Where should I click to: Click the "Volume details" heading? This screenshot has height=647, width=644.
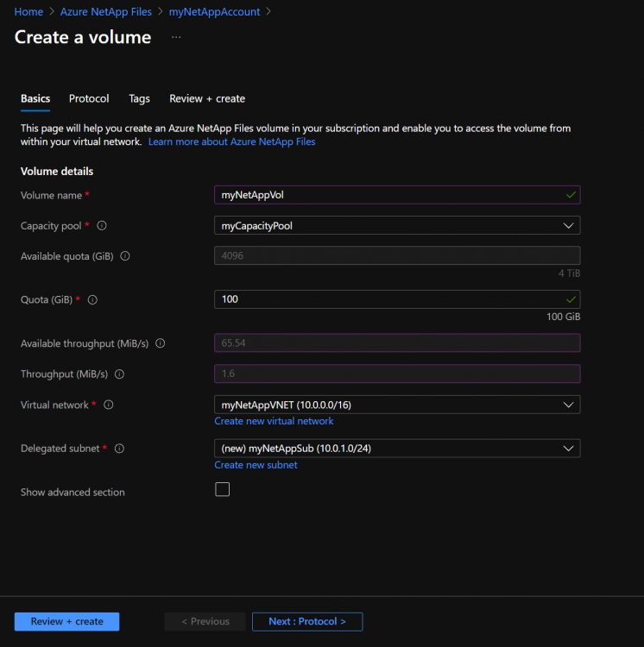point(57,172)
